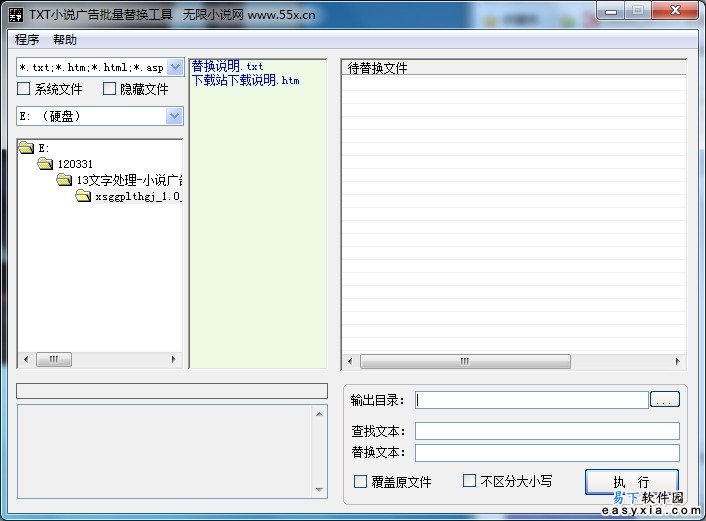Click the 待替换文件 column header
706x521 pixels.
514,68
